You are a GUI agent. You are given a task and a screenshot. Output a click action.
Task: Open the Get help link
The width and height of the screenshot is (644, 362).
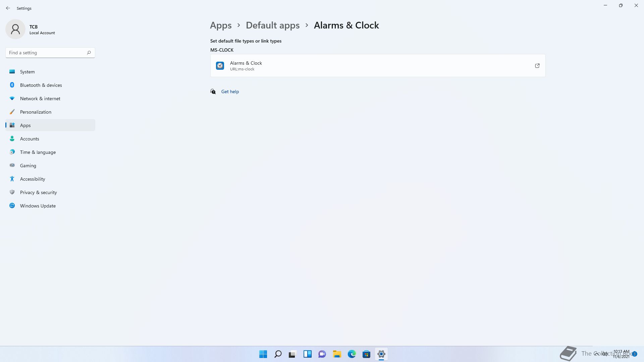click(x=230, y=92)
